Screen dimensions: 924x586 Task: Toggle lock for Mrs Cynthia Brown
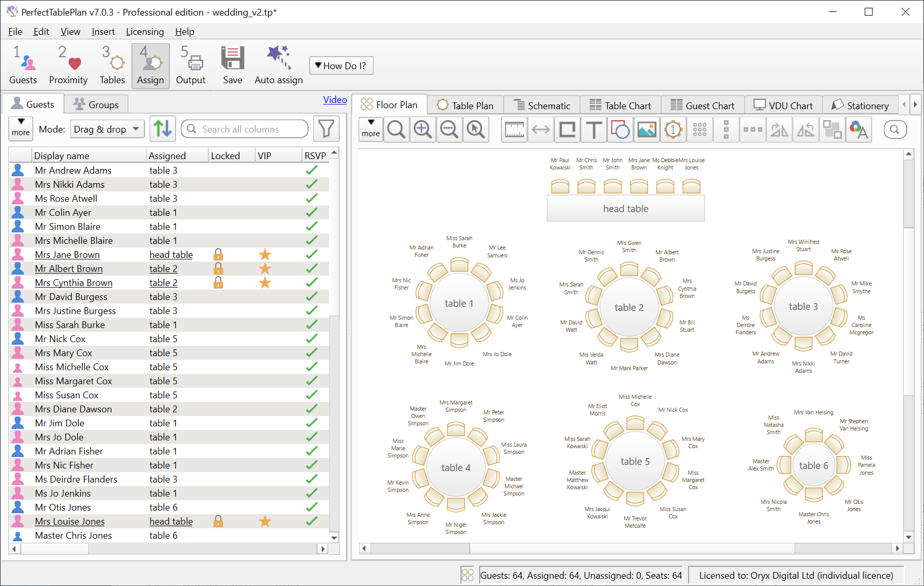click(218, 282)
